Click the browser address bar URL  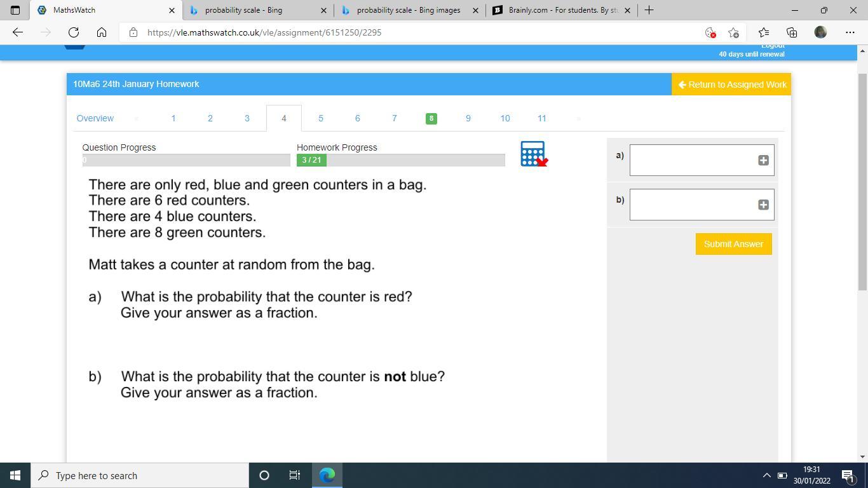pos(264,32)
